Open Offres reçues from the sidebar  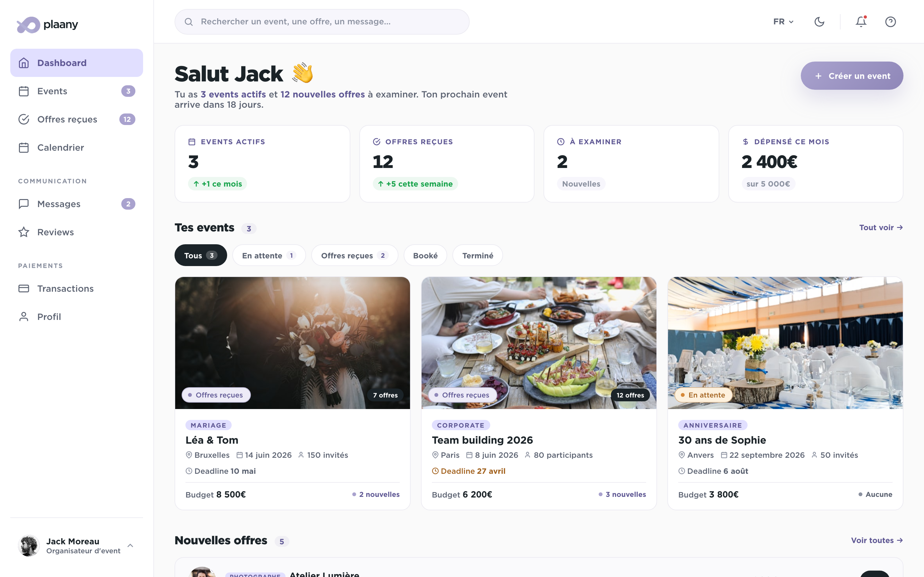pos(67,119)
